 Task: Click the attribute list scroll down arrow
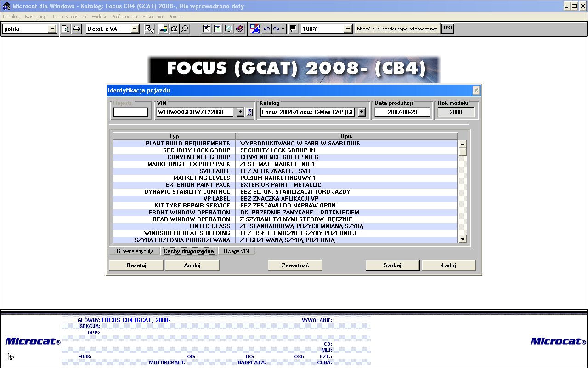click(463, 239)
